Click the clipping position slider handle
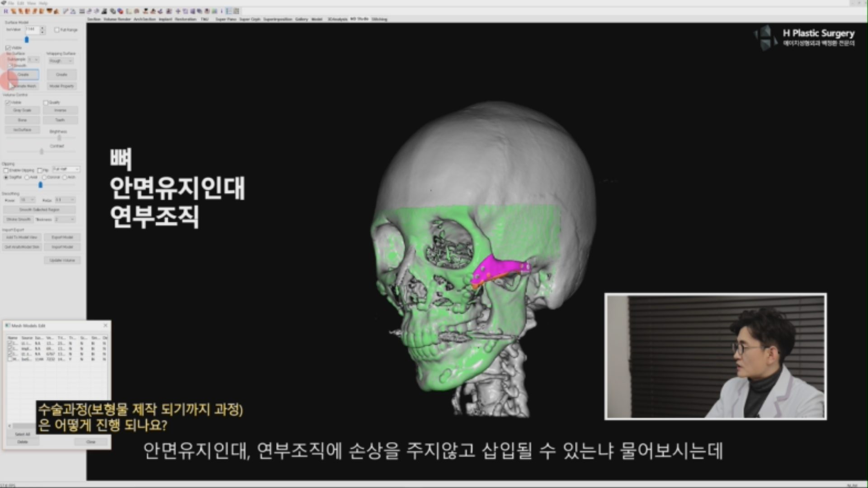This screenshot has width=868, height=488. (x=40, y=185)
